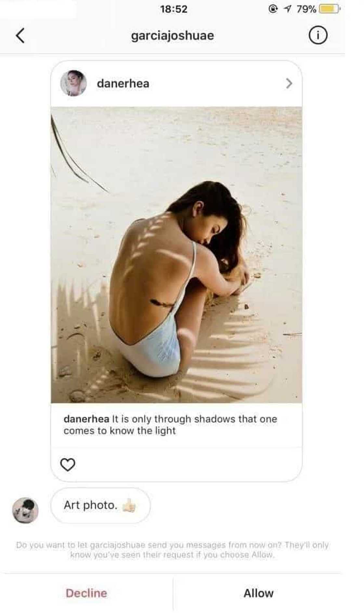Select the "Art photo." message bubble
The image size is (364, 613).
[x=101, y=505]
